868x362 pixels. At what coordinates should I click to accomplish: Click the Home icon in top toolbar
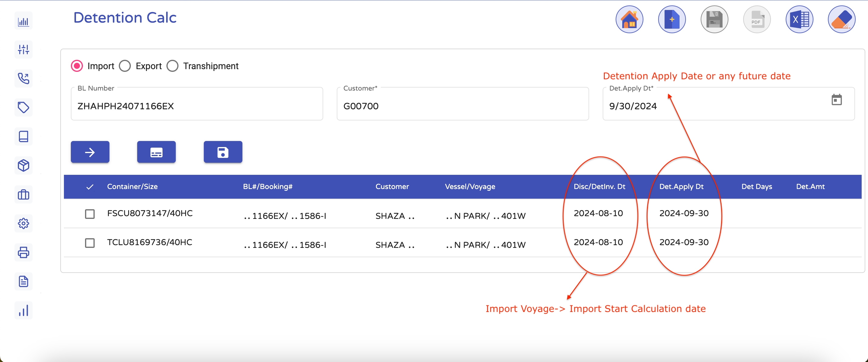(x=629, y=20)
